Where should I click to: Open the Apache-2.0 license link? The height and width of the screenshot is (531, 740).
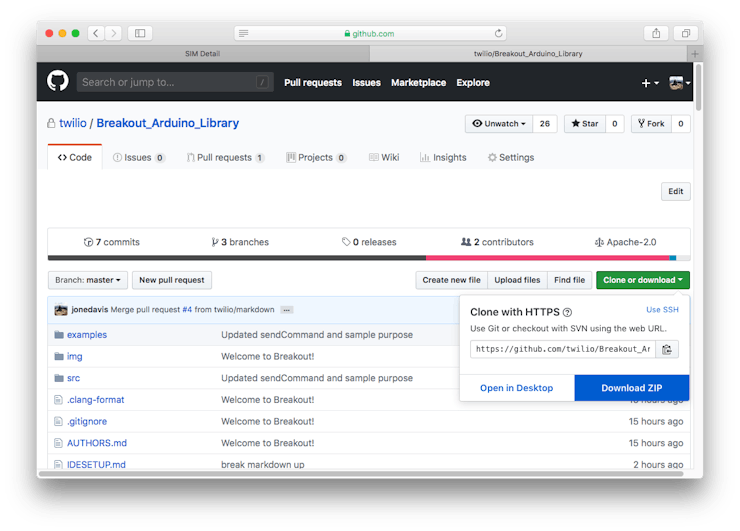(x=625, y=242)
